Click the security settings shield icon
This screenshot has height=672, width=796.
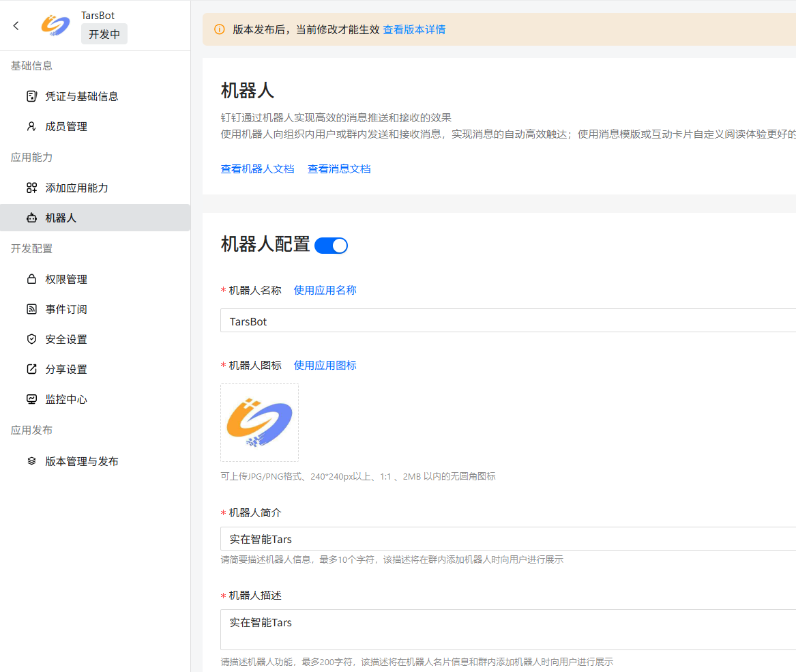click(31, 339)
